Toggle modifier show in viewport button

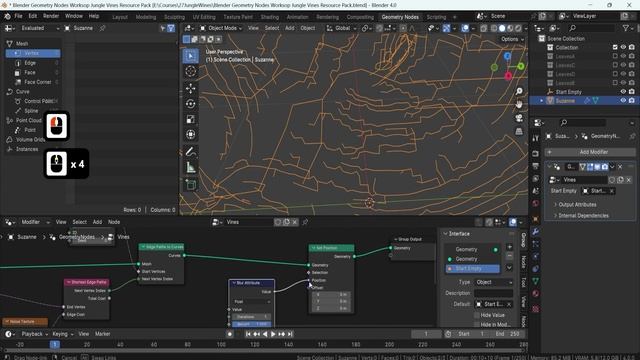597,167
